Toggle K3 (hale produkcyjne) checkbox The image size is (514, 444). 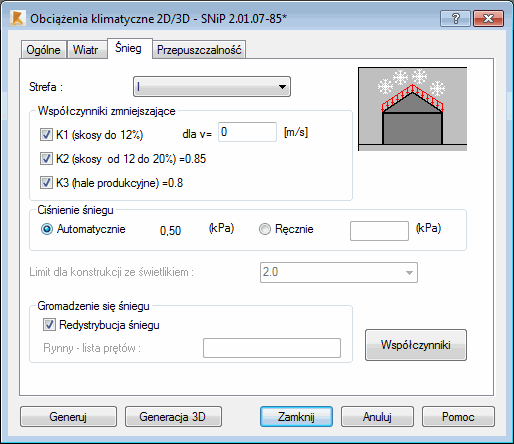pos(46,183)
